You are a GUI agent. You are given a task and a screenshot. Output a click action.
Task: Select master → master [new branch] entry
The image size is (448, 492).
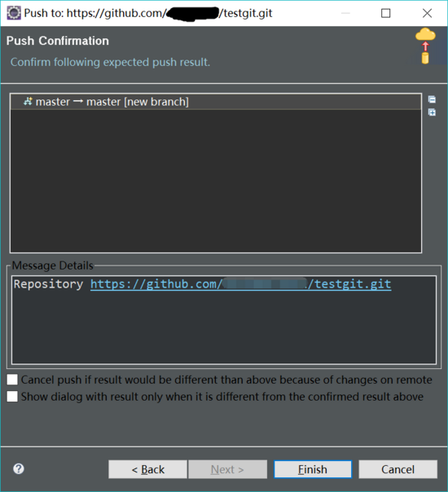(x=216, y=102)
